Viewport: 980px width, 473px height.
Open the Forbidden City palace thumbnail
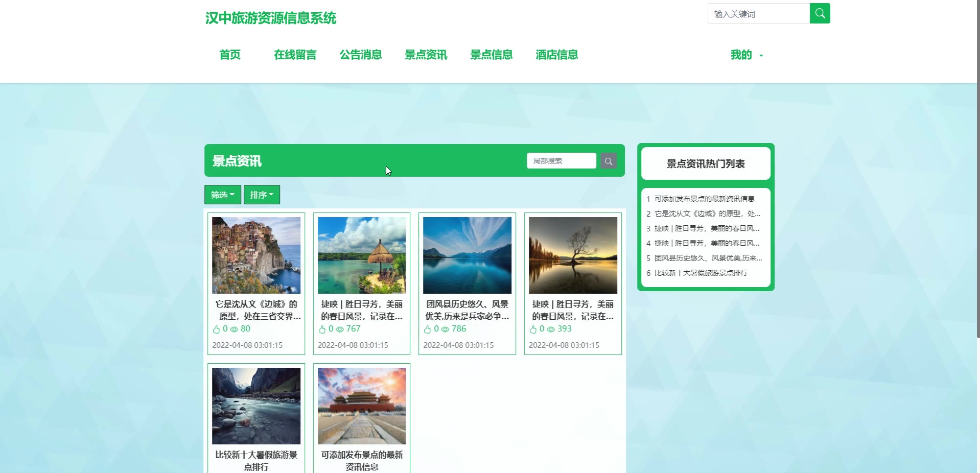[362, 406]
